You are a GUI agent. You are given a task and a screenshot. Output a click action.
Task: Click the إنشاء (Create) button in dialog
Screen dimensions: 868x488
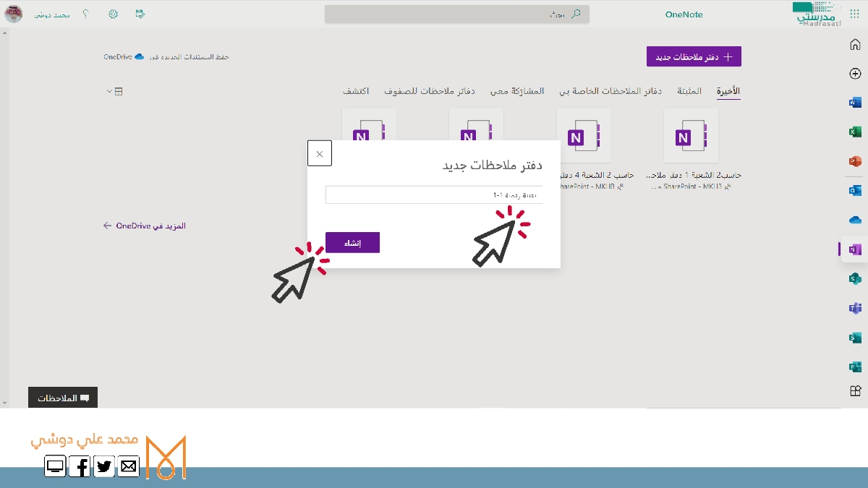coord(352,243)
